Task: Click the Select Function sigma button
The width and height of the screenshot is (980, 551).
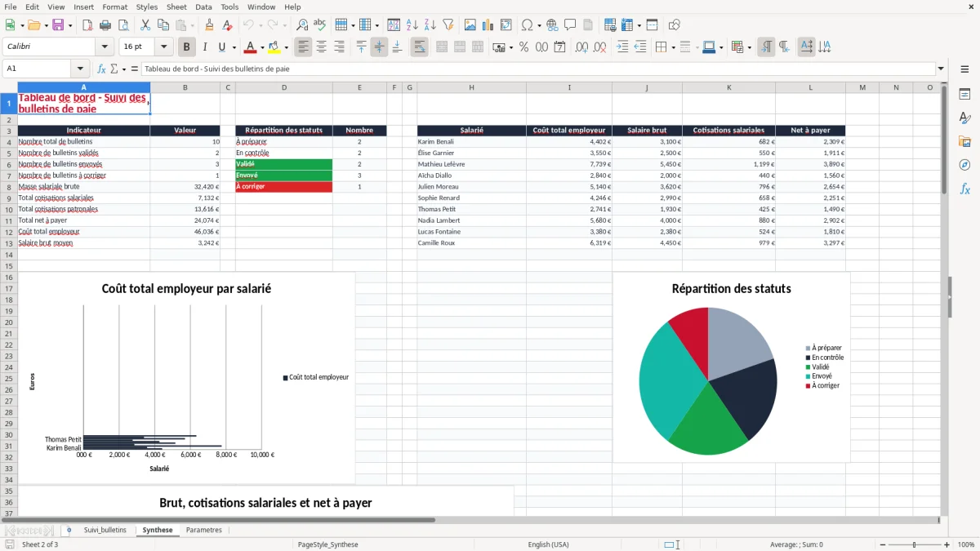Action: pyautogui.click(x=115, y=69)
